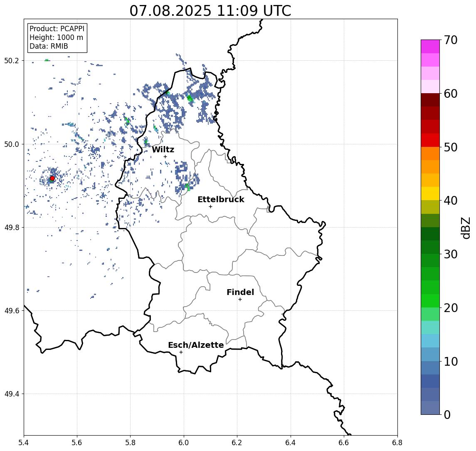Click the 20 tick on the colorbar
Image resolution: width=476 pixels, height=451 pixels.
tap(451, 307)
